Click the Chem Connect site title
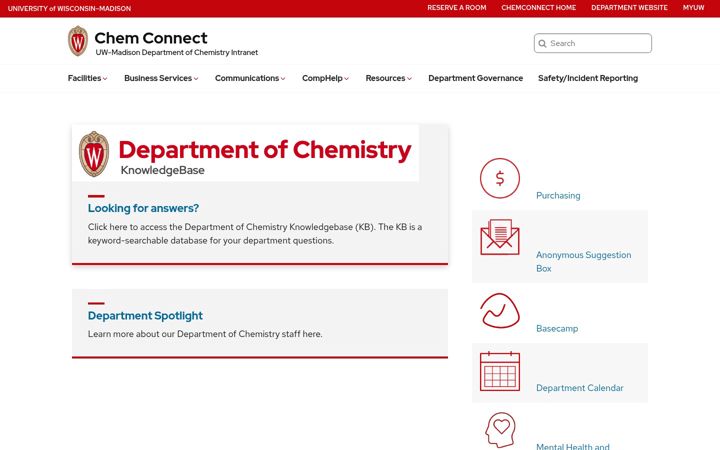The height and width of the screenshot is (450, 720). click(x=151, y=38)
